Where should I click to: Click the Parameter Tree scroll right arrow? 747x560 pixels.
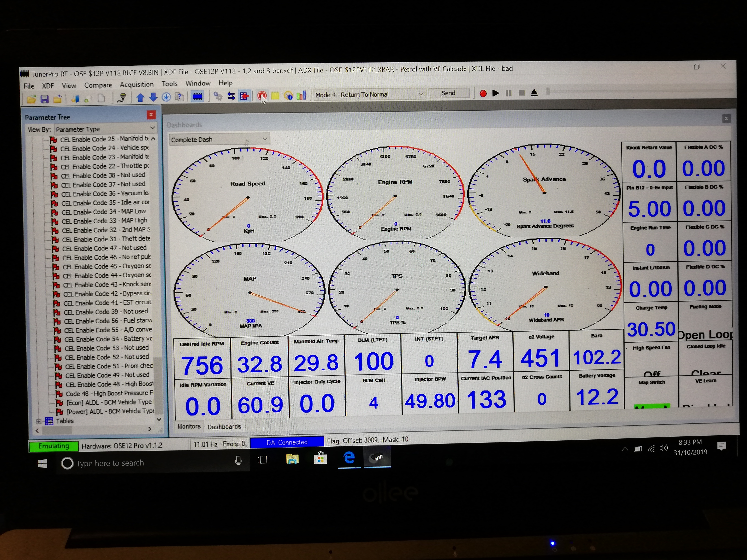150,429
